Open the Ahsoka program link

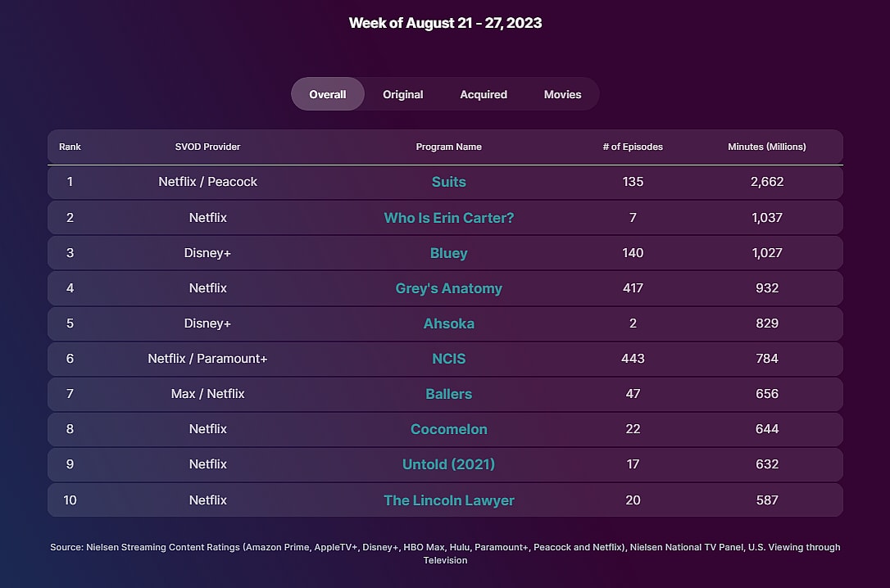448,323
